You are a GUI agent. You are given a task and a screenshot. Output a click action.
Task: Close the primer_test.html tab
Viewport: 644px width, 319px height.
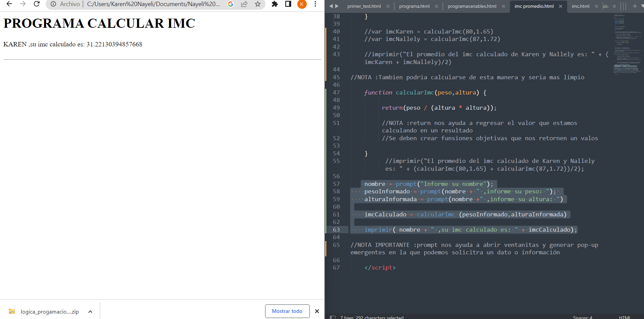[x=388, y=6]
